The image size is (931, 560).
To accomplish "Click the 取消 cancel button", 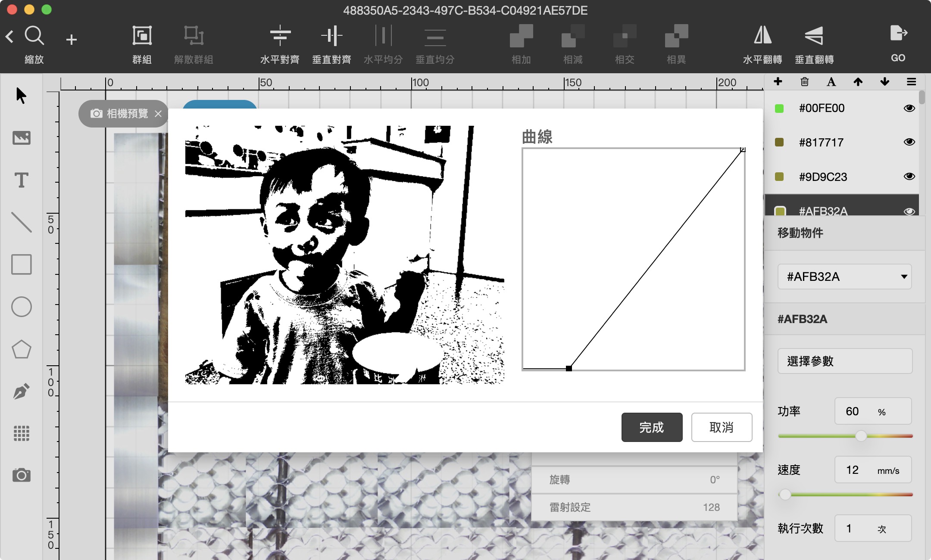I will [722, 427].
